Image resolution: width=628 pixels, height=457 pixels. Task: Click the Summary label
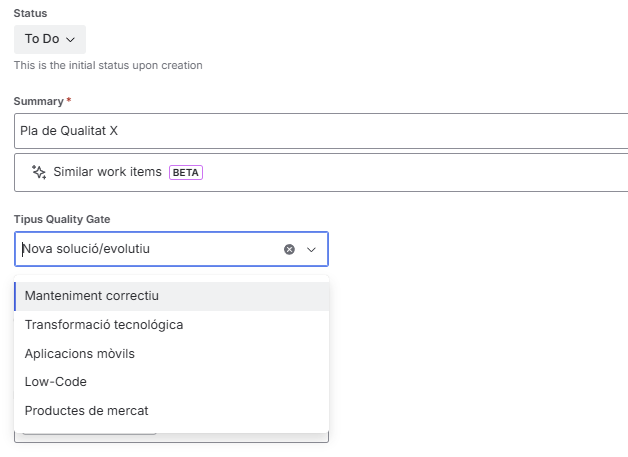(39, 101)
